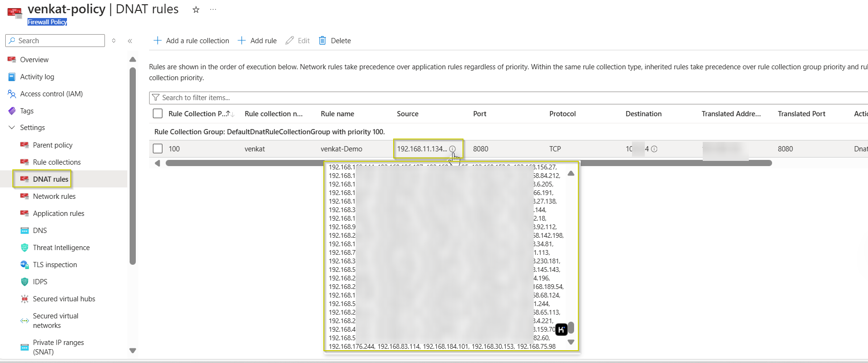Click the Firewall Policy subtitle link
The height and width of the screenshot is (363, 868).
(47, 22)
